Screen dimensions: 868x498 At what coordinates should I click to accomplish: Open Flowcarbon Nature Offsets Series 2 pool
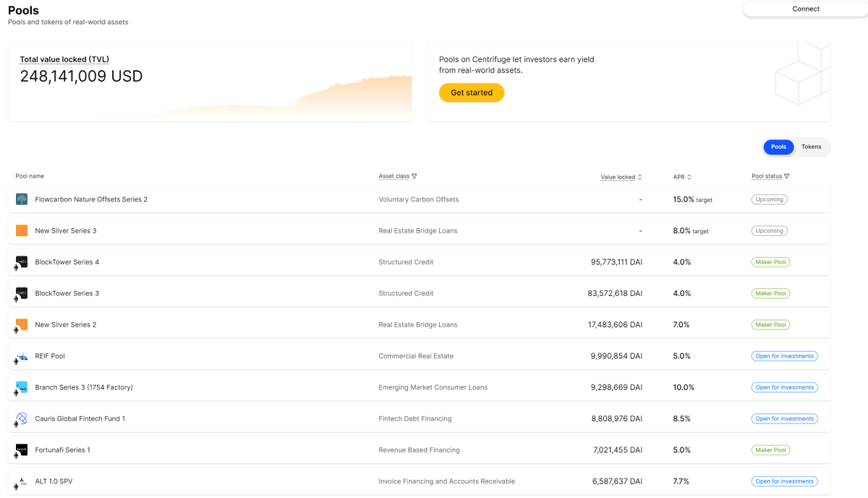[420, 199]
